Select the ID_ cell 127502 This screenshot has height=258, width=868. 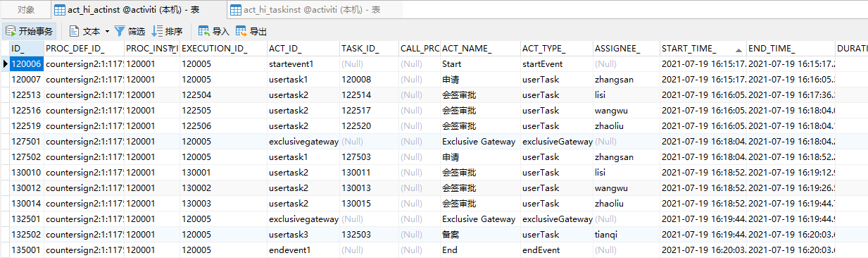click(x=26, y=156)
